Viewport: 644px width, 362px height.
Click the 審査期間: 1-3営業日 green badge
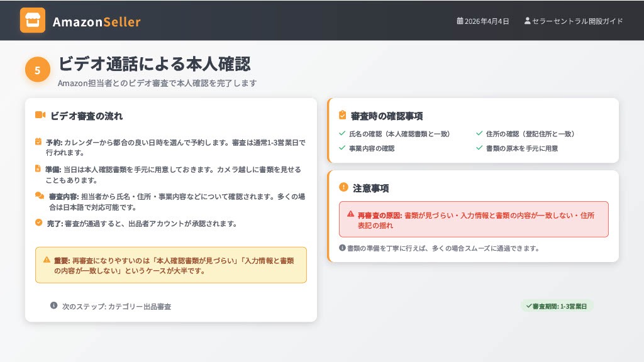click(x=557, y=306)
